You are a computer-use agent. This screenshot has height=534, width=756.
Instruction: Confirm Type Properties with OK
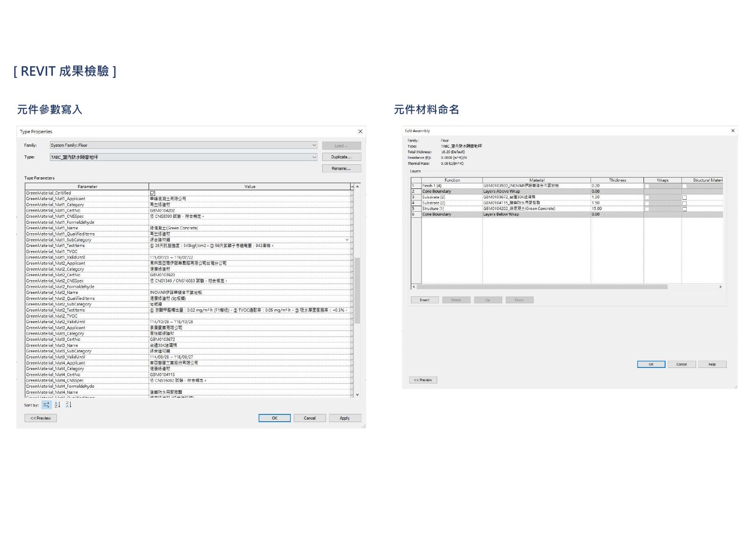(275, 418)
